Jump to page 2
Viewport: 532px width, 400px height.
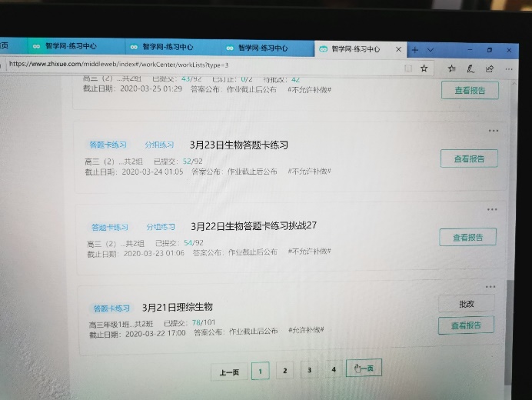(285, 371)
